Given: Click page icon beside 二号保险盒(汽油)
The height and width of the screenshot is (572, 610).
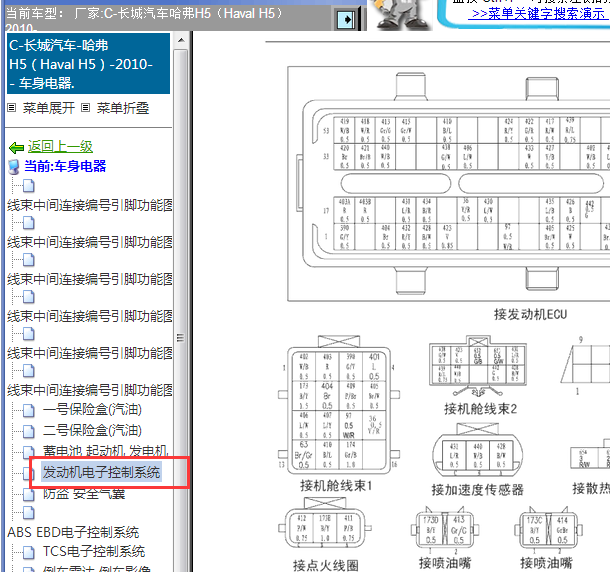Looking at the screenshot, I should [28, 431].
